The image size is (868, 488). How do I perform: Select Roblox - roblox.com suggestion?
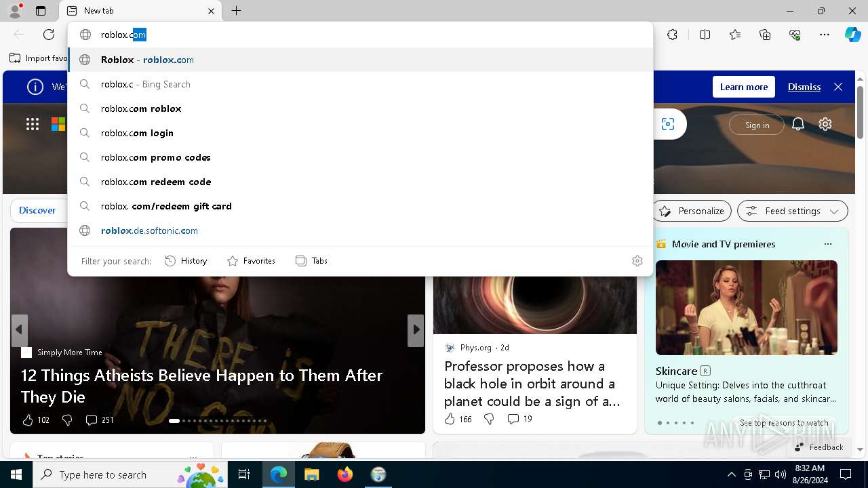point(360,60)
